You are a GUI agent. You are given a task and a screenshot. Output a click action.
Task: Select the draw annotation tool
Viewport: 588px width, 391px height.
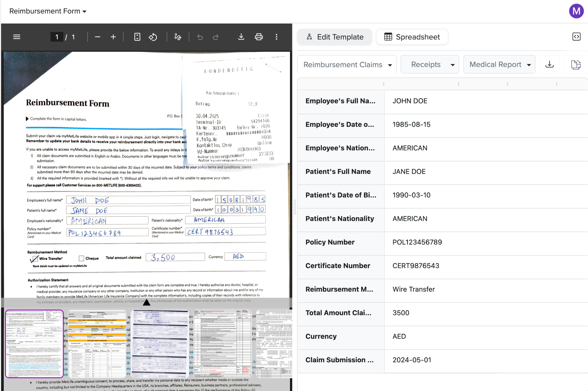pos(178,37)
